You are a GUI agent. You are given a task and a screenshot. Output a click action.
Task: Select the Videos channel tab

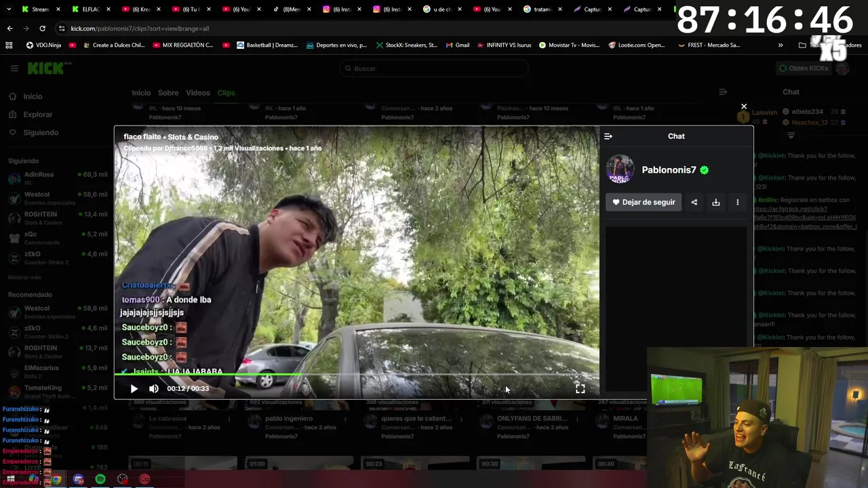pyautogui.click(x=198, y=93)
